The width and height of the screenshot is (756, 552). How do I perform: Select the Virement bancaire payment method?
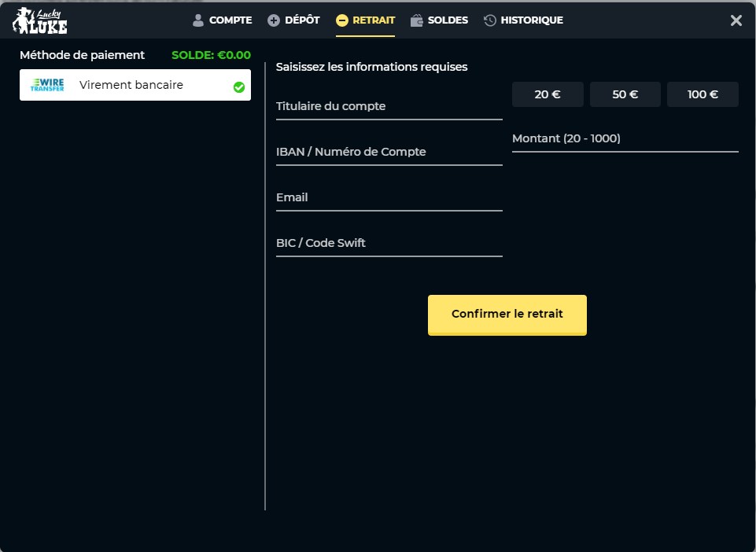[x=131, y=85]
